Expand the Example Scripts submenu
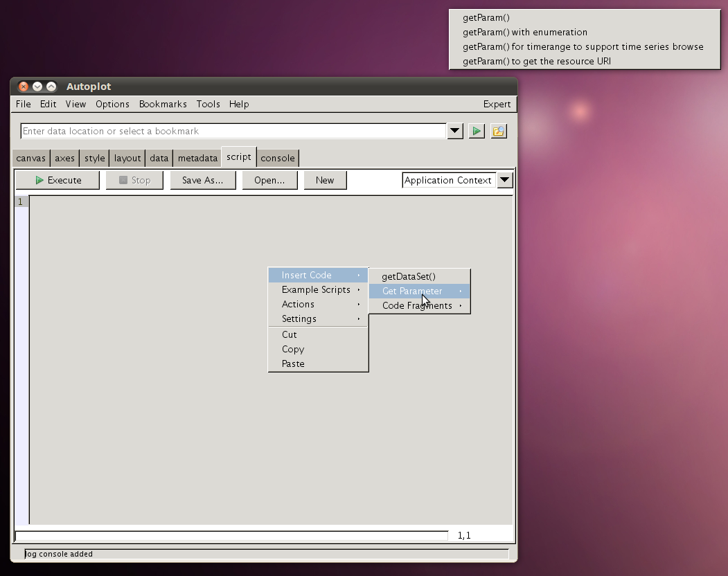 [316, 289]
